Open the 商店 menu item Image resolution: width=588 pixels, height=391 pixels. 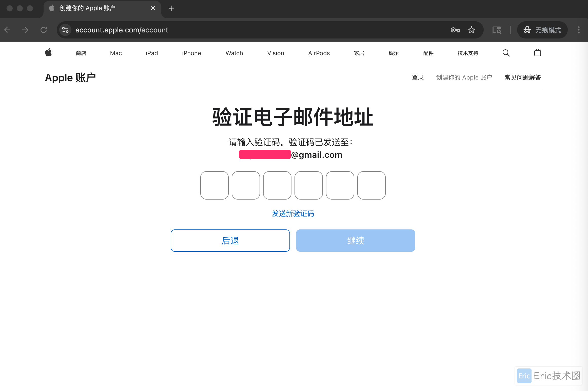point(81,53)
